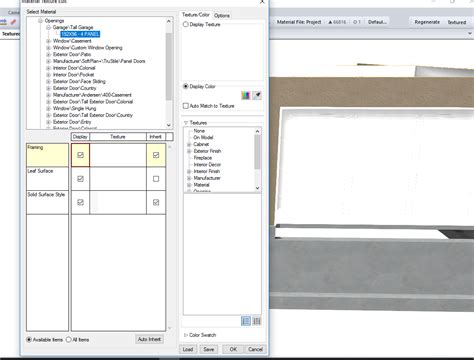Select the Display Texture radio button
Screen dimensions: 474x360
click(186, 24)
